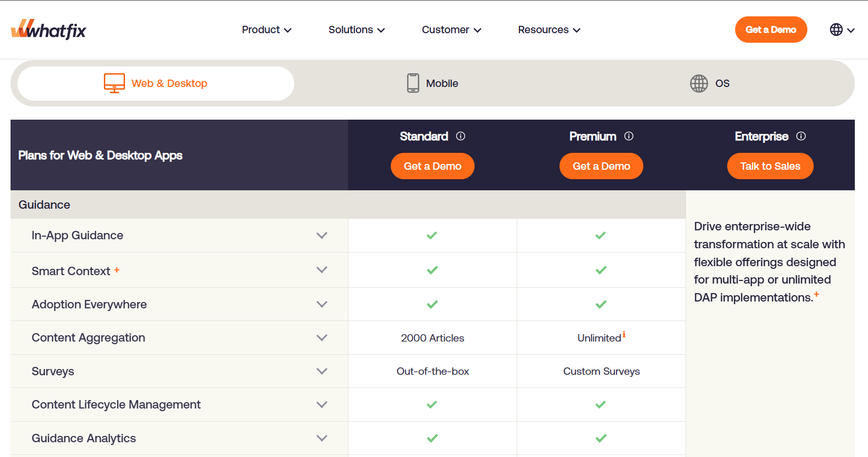Click the mobile phone icon
The height and width of the screenshot is (457, 868).
(x=413, y=83)
